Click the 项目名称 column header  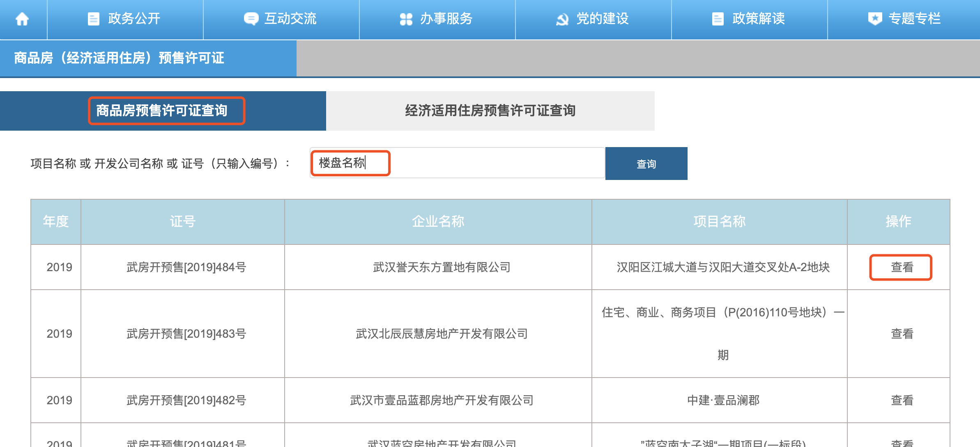coord(719,221)
